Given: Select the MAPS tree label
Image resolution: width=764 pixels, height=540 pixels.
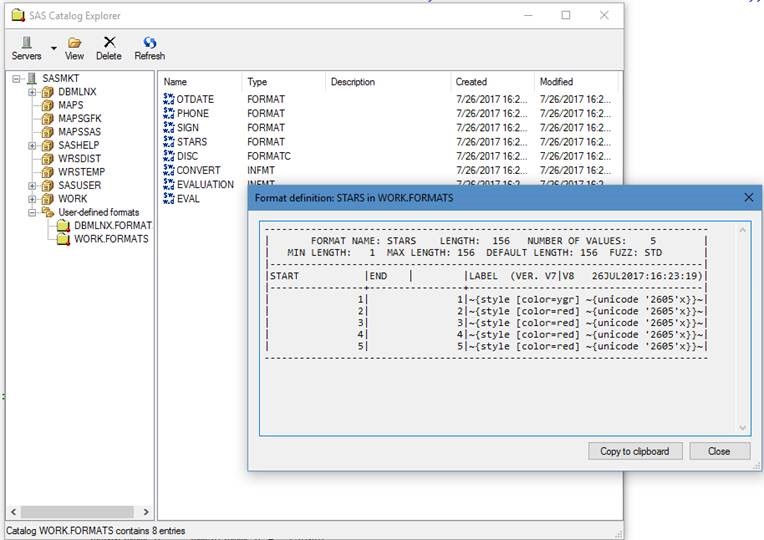Looking at the screenshot, I should pyautogui.click(x=71, y=105).
